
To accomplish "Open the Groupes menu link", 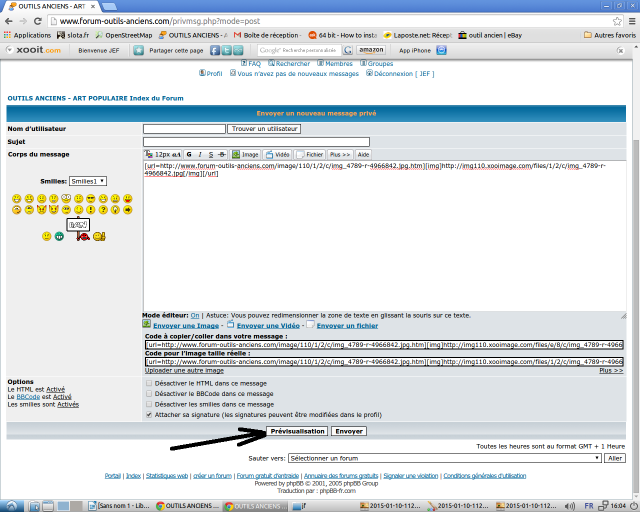I will [x=377, y=64].
